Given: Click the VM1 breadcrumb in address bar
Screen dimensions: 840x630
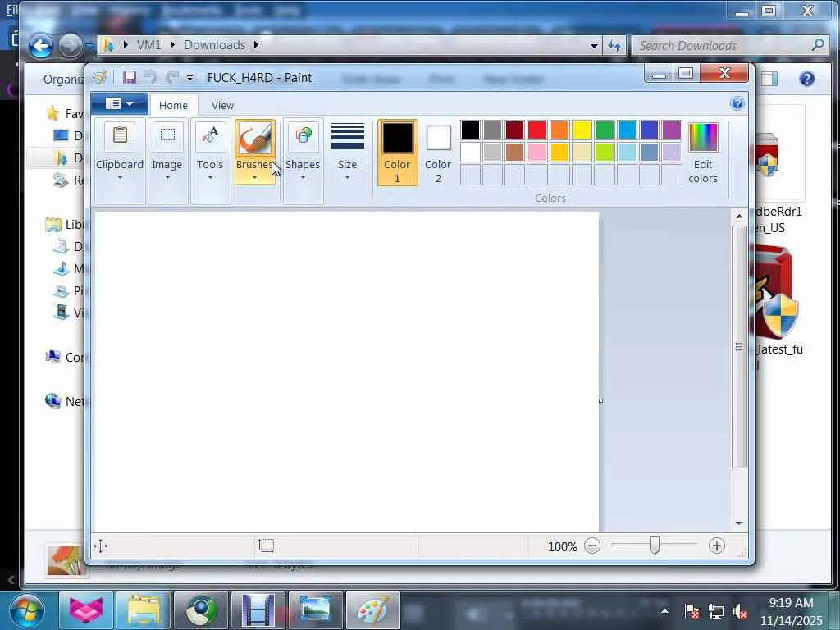Looking at the screenshot, I should pos(148,45).
